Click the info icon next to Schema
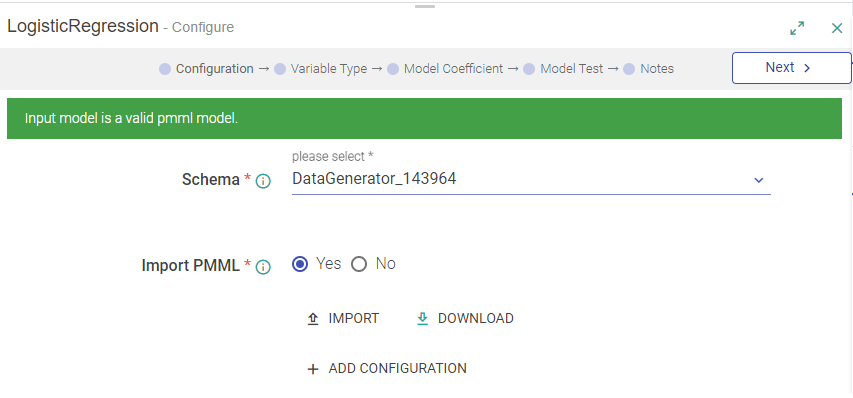 click(x=263, y=181)
